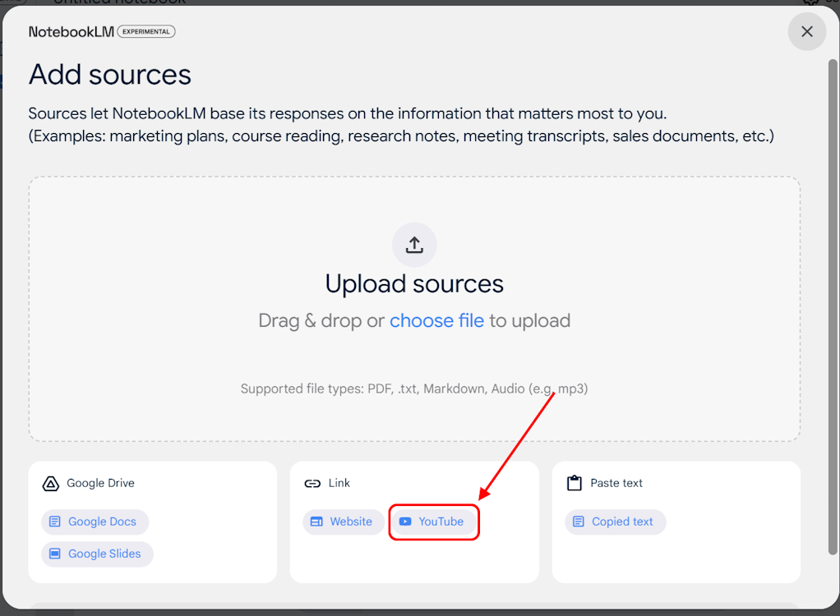The image size is (840, 616).
Task: Add a source from Google Slides
Action: (x=97, y=554)
